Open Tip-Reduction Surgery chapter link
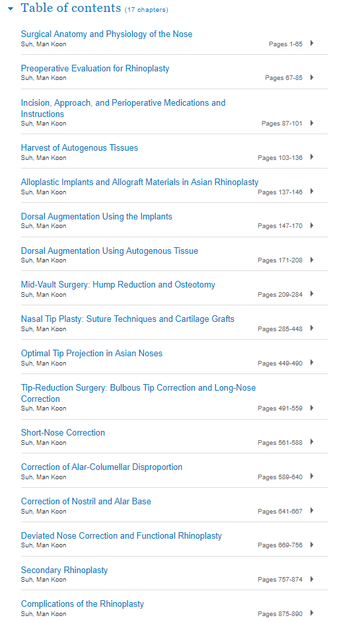Screen dimensions: 364x622 (138, 393)
